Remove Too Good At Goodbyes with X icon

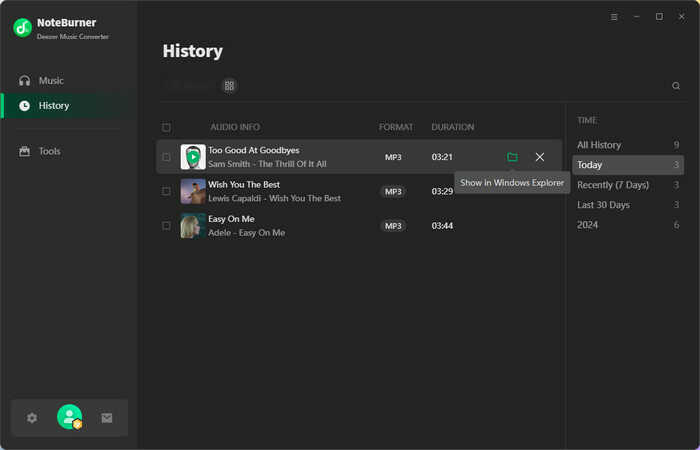pos(540,157)
